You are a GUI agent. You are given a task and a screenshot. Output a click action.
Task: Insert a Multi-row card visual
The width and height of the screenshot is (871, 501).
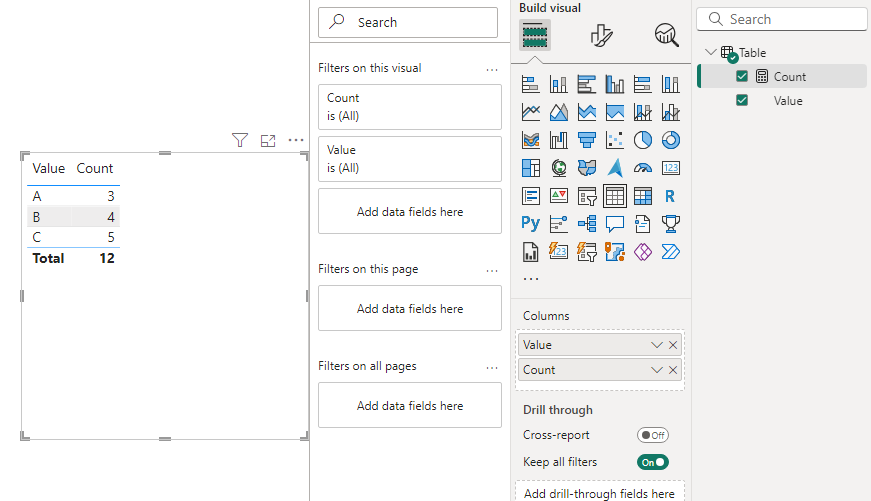point(531,196)
